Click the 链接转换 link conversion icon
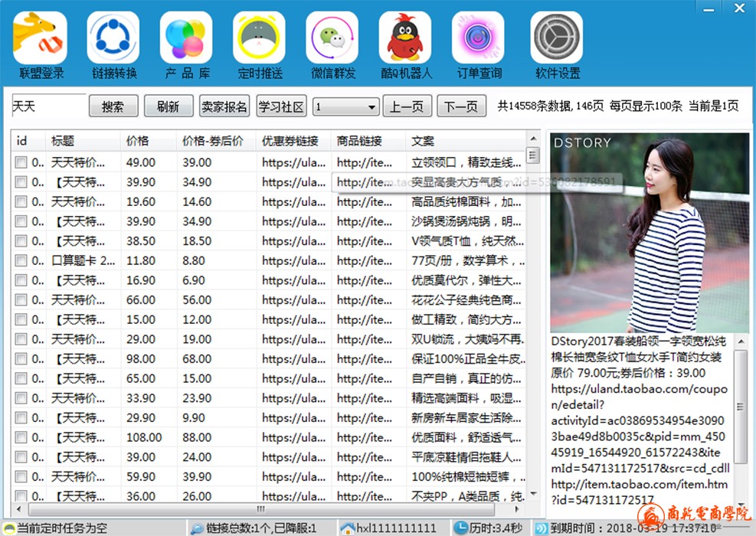Viewport: 756px width, 536px height. pyautogui.click(x=113, y=38)
